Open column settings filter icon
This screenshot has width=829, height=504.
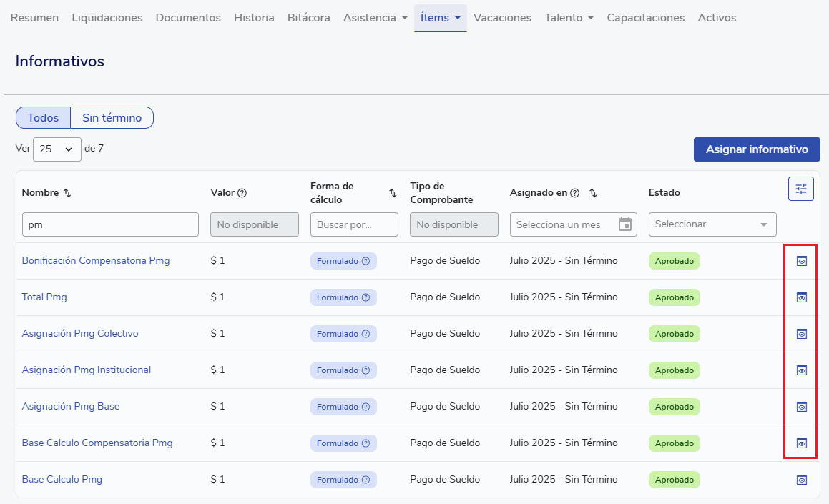point(800,189)
